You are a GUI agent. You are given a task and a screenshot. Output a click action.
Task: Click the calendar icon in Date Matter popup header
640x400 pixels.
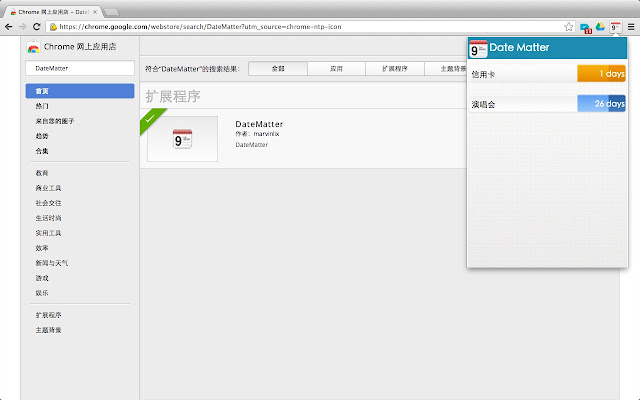point(478,49)
